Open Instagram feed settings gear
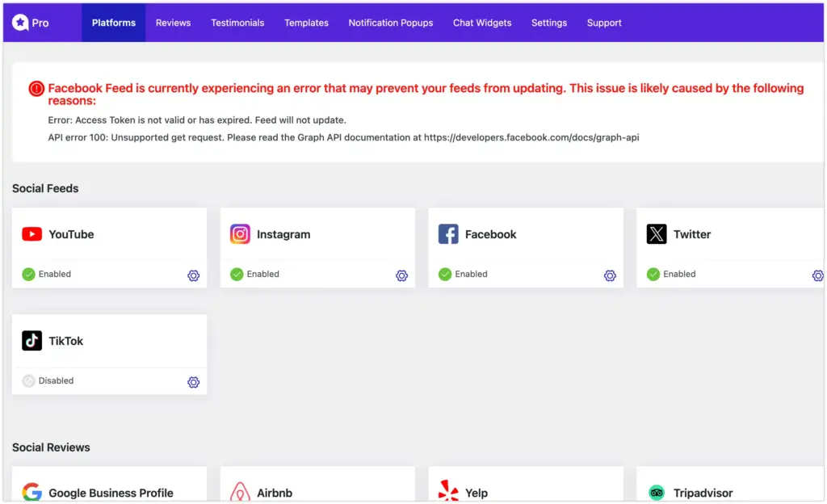This screenshot has height=504, width=827. 402,275
